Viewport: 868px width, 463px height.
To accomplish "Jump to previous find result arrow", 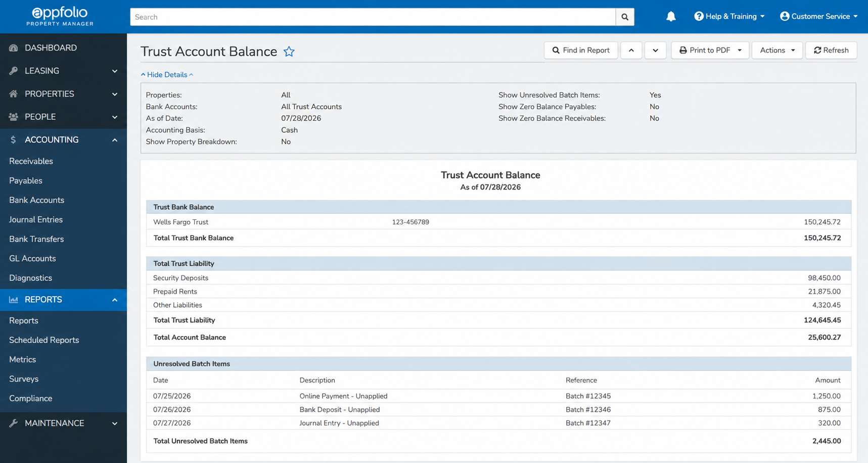I will click(631, 50).
